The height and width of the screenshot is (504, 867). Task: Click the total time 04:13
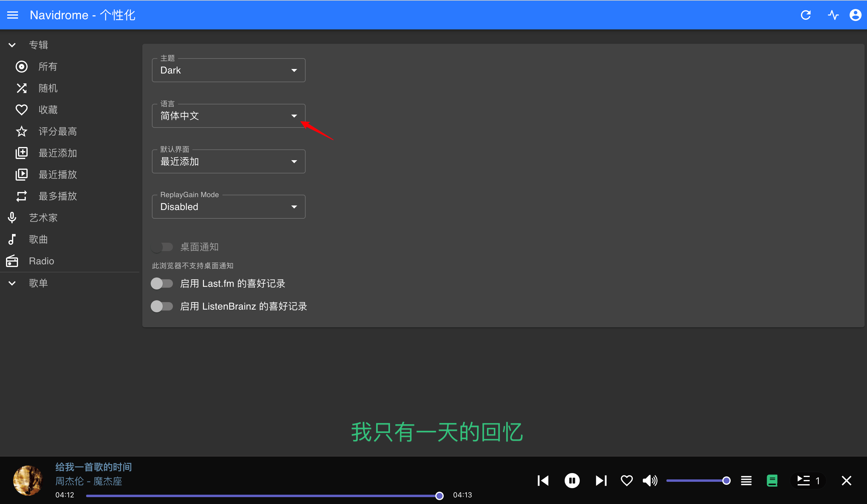pyautogui.click(x=462, y=495)
